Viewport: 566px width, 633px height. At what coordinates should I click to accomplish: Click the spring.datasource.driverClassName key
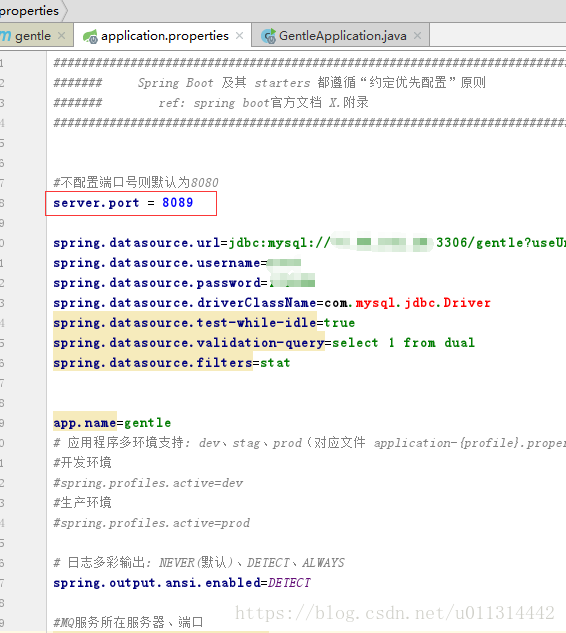[185, 303]
